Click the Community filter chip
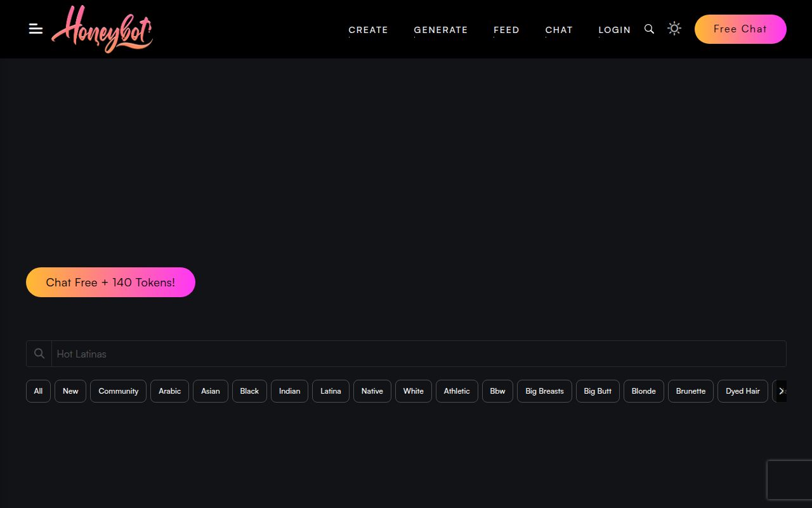The image size is (812, 508). 118,391
